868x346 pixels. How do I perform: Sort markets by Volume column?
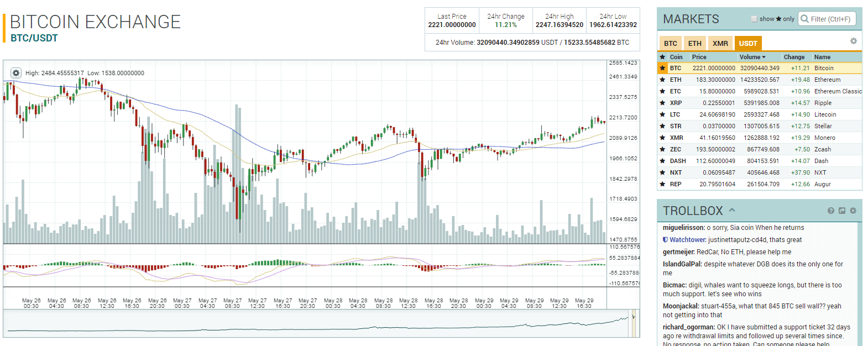752,57
